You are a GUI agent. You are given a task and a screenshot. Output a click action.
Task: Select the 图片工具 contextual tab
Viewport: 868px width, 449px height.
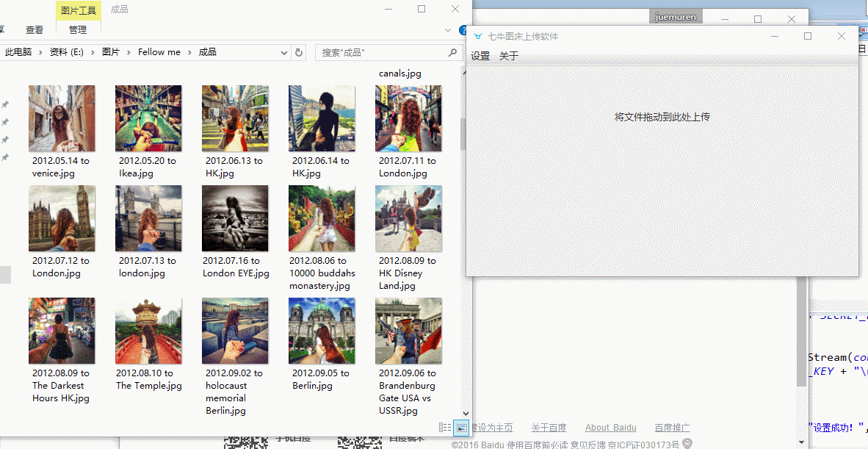tap(78, 10)
